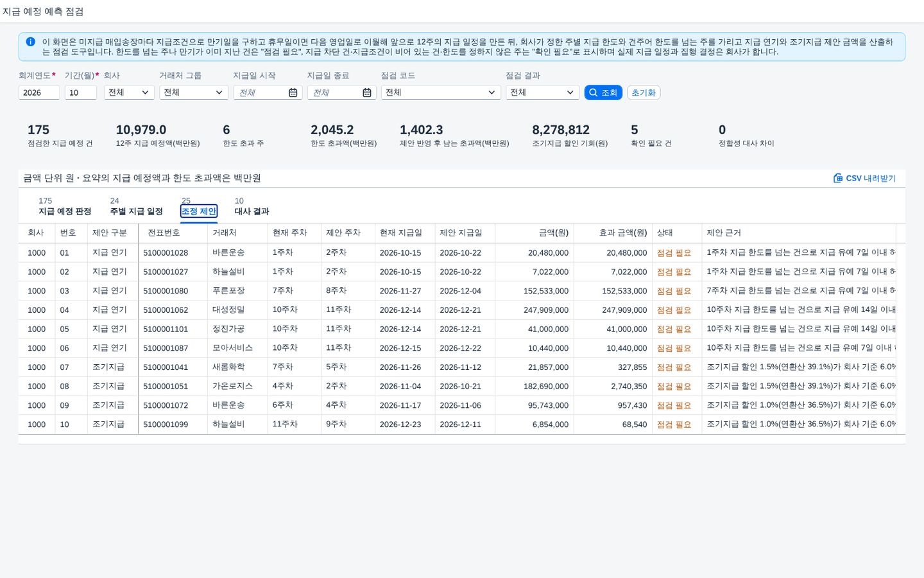Image resolution: width=924 pixels, height=578 pixels.
Task: Click effect amount 2,740,350
Action: 629,386
